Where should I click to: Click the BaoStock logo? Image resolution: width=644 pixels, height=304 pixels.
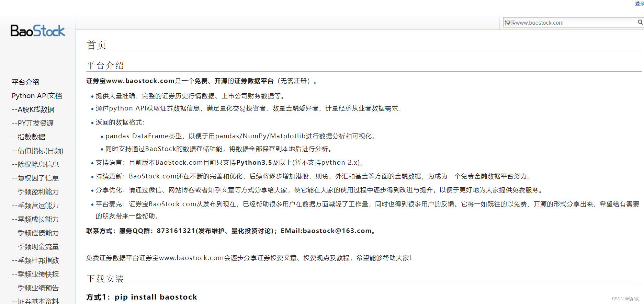click(38, 31)
